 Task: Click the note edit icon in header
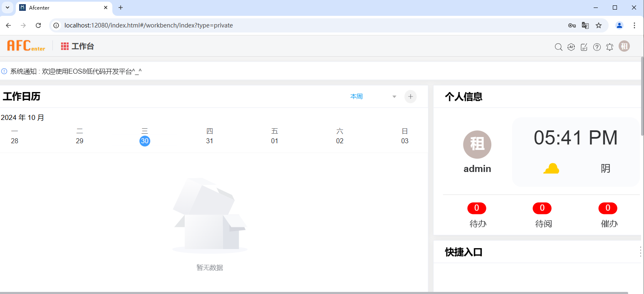click(584, 47)
